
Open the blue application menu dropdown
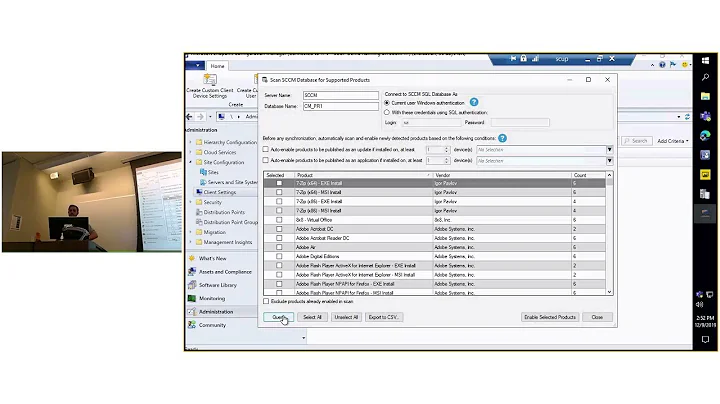point(195,66)
